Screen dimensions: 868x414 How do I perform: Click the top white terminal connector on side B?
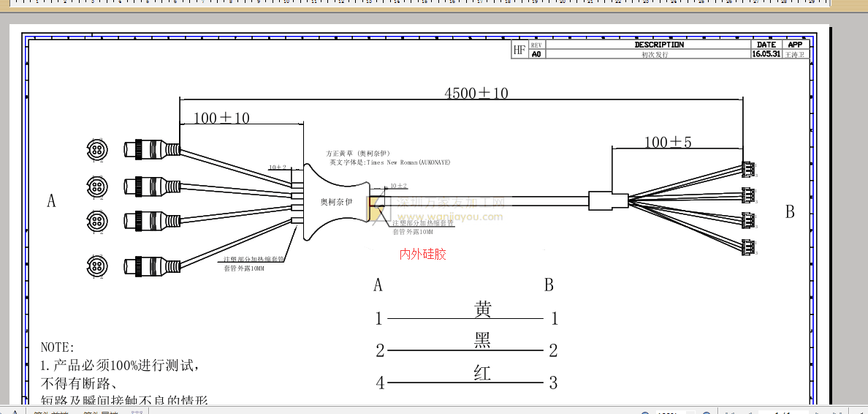tap(749, 170)
